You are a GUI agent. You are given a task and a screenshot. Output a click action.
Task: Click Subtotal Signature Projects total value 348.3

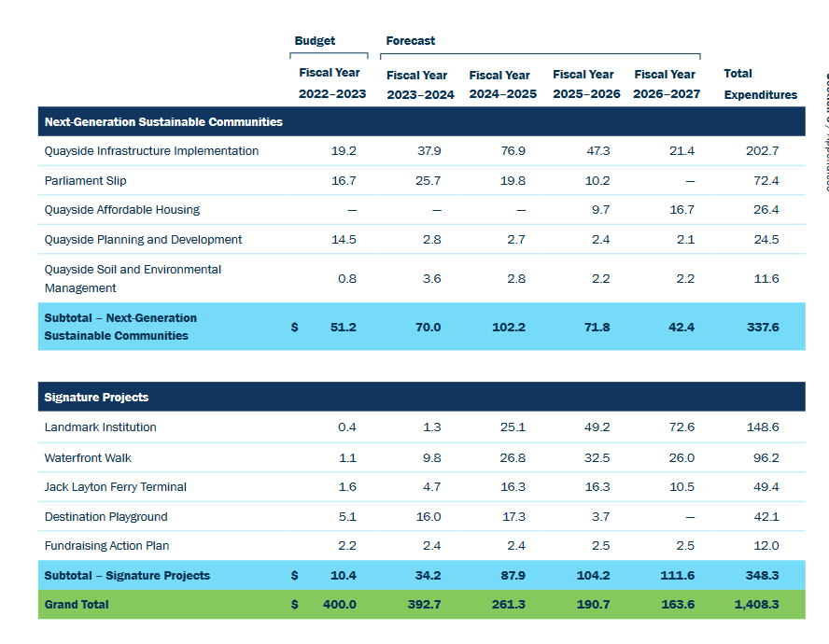coord(762,576)
